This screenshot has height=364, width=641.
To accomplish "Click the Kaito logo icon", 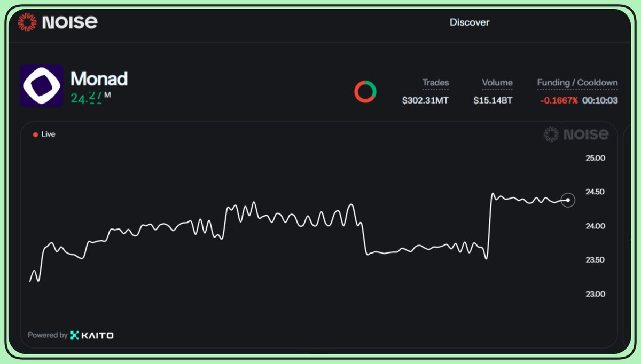I will 74,335.
